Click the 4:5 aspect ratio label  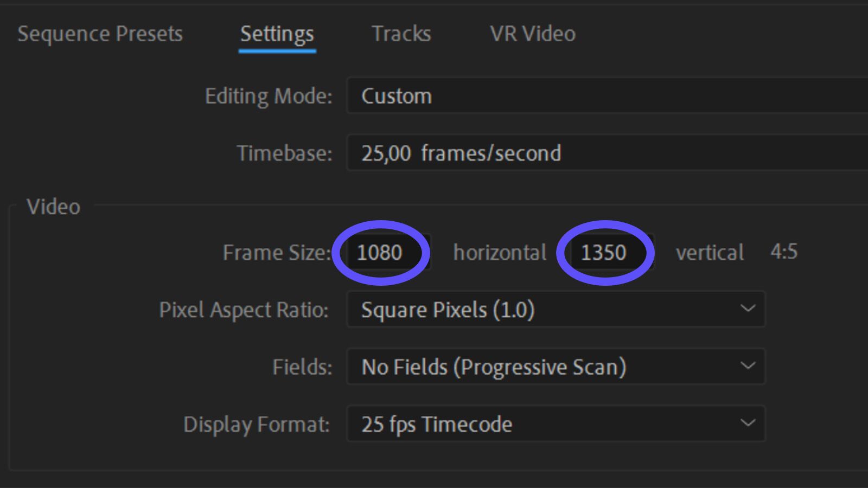pos(784,252)
